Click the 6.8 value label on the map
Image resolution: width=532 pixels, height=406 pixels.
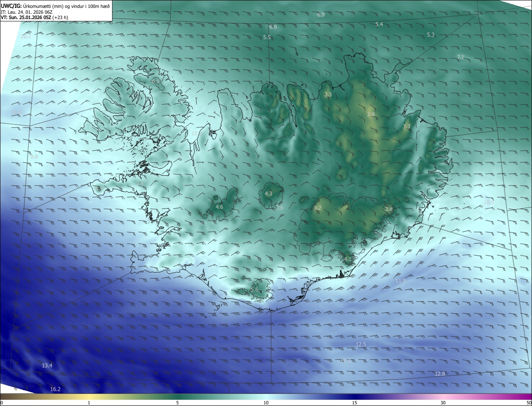pyautogui.click(x=273, y=27)
